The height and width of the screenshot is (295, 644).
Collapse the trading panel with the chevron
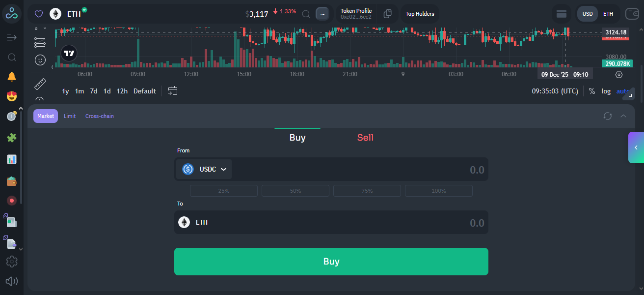point(623,116)
